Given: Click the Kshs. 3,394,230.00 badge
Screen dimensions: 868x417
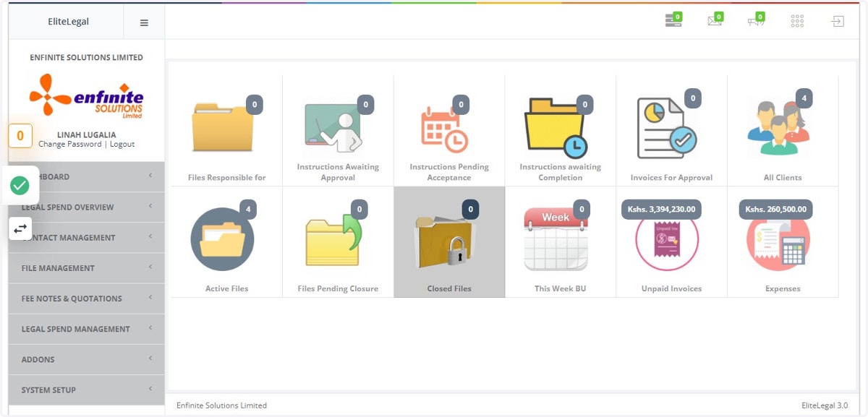Looking at the screenshot, I should pyautogui.click(x=661, y=210).
